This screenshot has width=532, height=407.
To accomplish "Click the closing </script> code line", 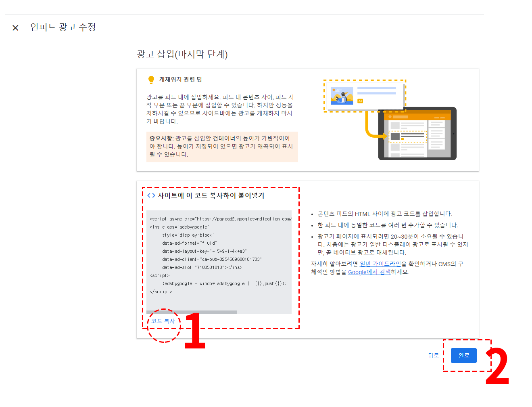I will (x=161, y=292).
